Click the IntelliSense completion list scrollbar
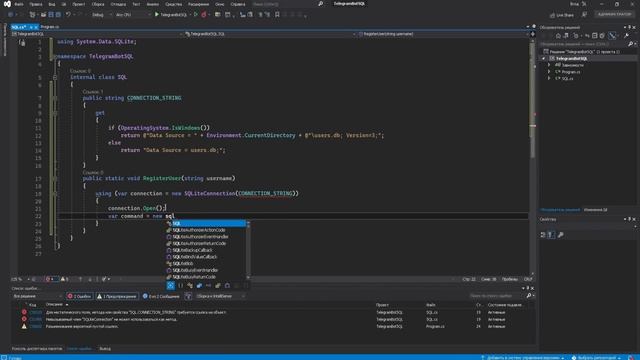640x360 pixels. click(248, 250)
